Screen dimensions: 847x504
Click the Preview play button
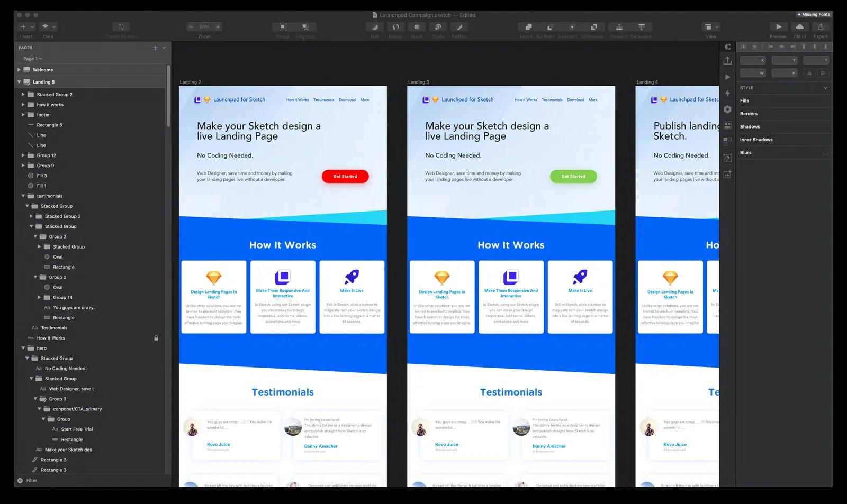tap(778, 26)
